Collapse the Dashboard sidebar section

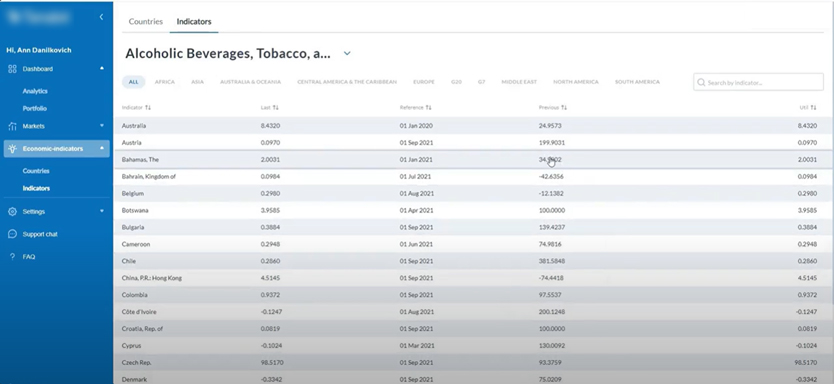click(102, 68)
